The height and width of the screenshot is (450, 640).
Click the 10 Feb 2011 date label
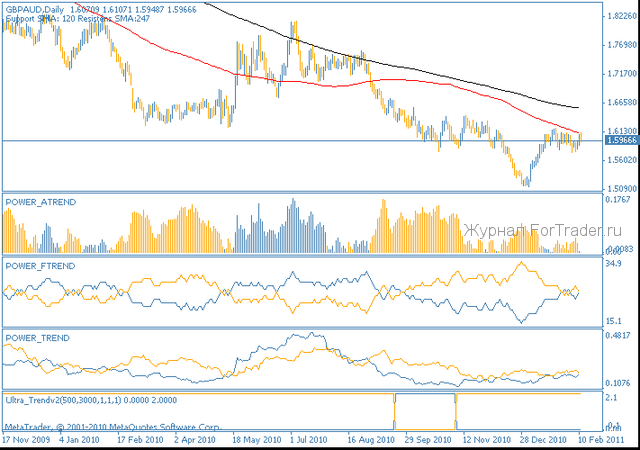602,440
